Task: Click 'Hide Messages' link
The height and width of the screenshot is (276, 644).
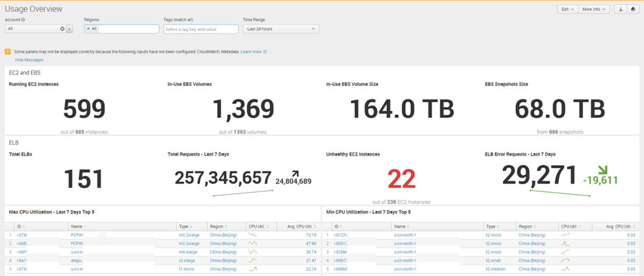Action: [x=29, y=60]
